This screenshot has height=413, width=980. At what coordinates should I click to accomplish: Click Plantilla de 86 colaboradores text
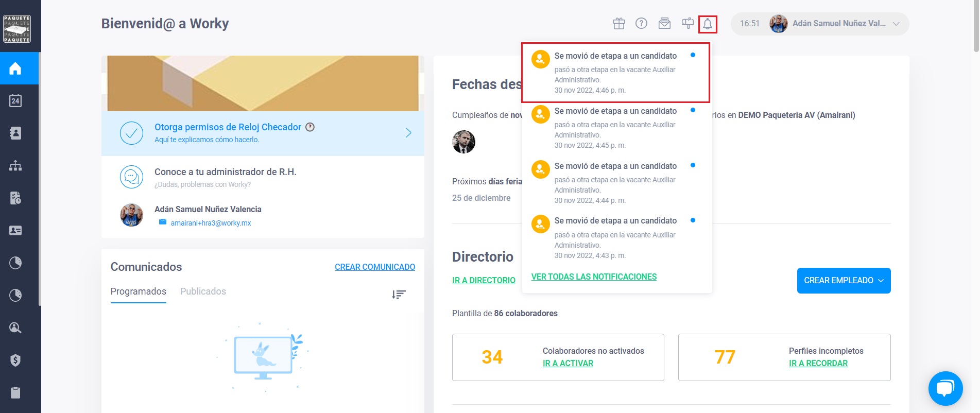505,313
